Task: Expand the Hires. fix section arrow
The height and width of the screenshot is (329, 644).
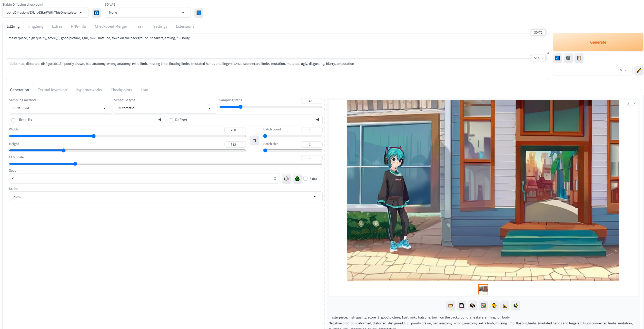Action: point(160,120)
